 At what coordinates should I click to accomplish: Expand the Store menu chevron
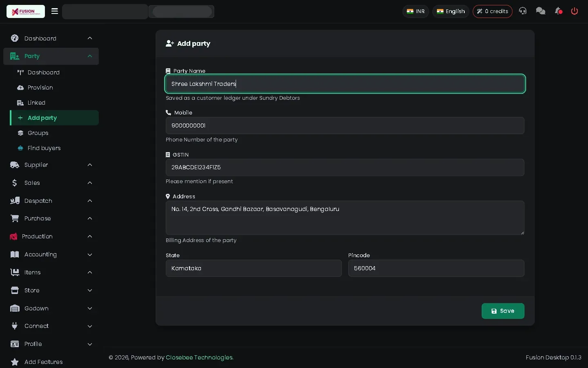click(90, 290)
